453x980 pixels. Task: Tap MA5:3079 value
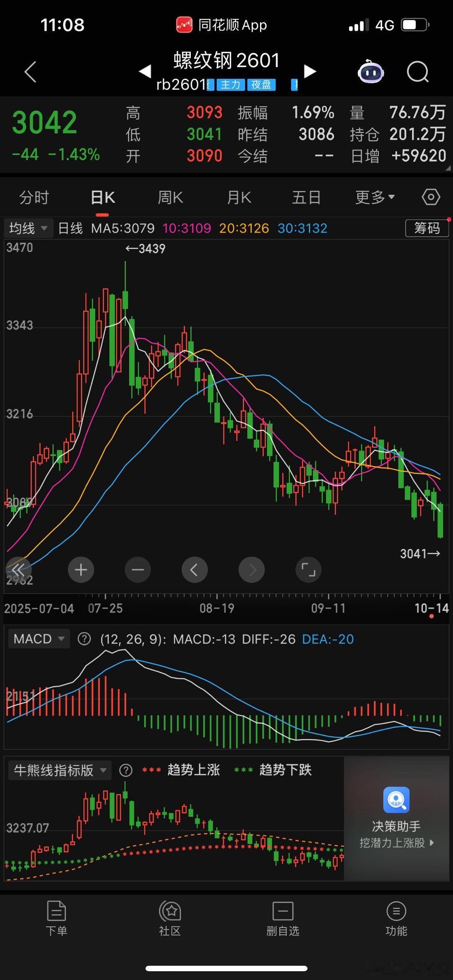(123, 228)
